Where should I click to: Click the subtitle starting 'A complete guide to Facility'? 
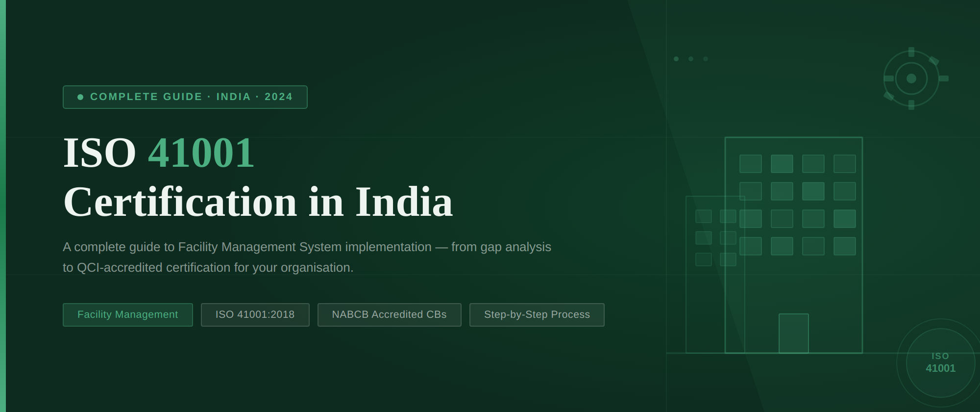click(307, 257)
